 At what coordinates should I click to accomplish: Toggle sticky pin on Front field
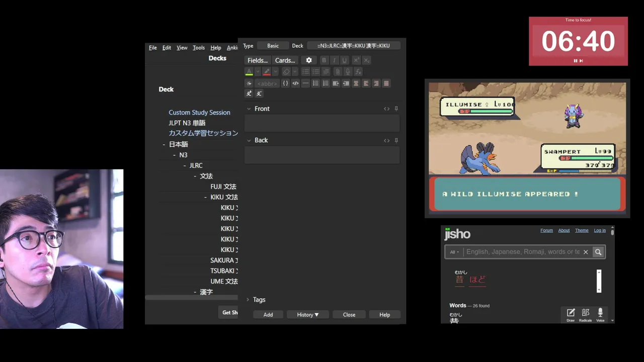pos(396,109)
